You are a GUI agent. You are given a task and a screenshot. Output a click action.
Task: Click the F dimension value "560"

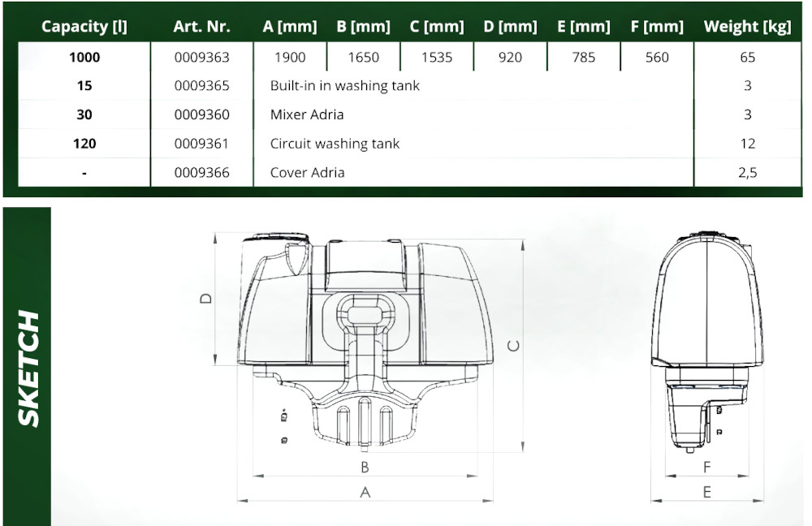click(657, 57)
